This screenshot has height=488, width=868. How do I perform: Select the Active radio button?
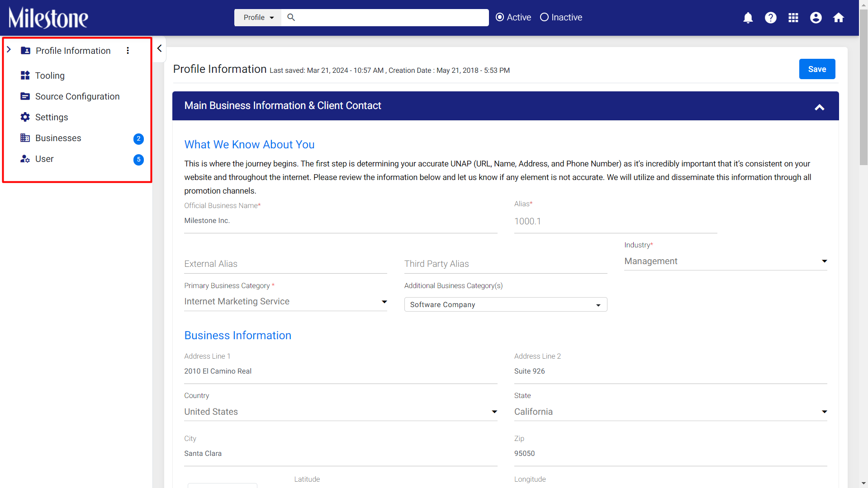pos(500,17)
